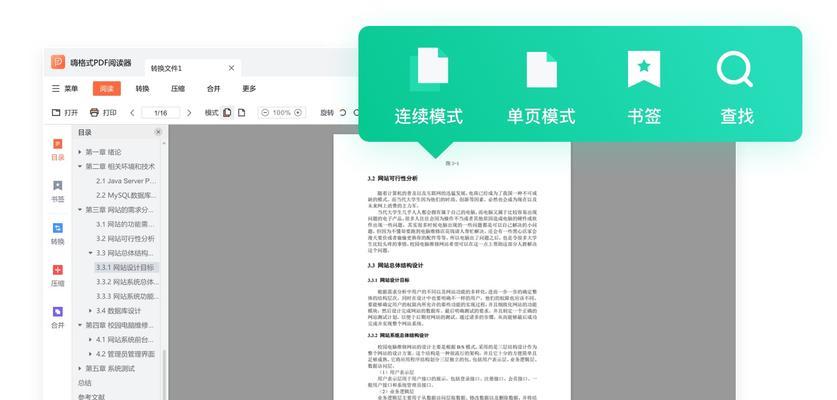Open outline entry 参考文献
The image size is (837, 400).
pos(91,397)
